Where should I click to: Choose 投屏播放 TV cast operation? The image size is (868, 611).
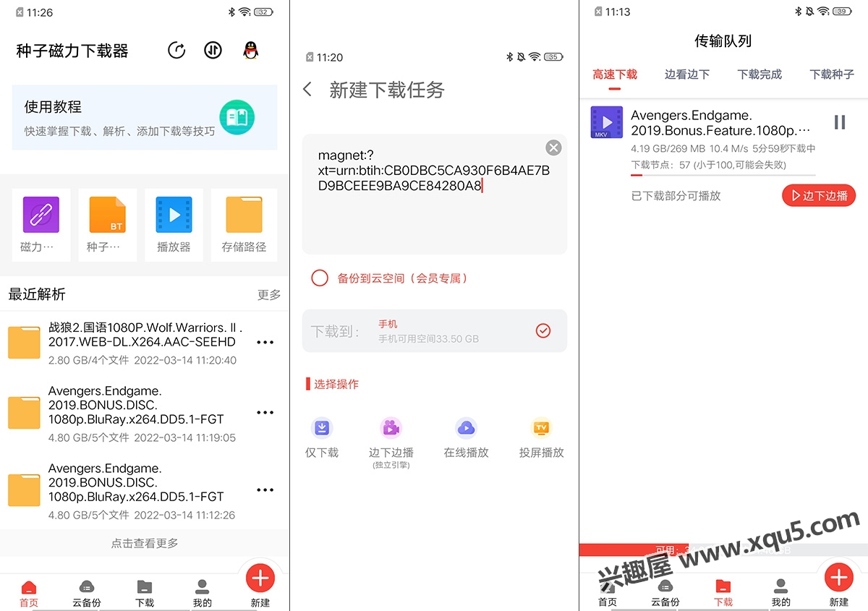click(x=542, y=439)
